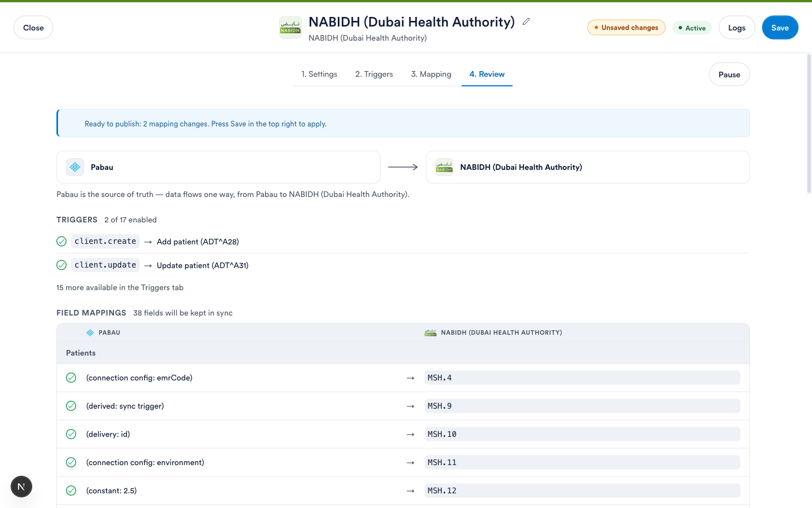The image size is (812, 508).
Task: Click arrow icon on MSH.11 row
Action: [x=411, y=463]
